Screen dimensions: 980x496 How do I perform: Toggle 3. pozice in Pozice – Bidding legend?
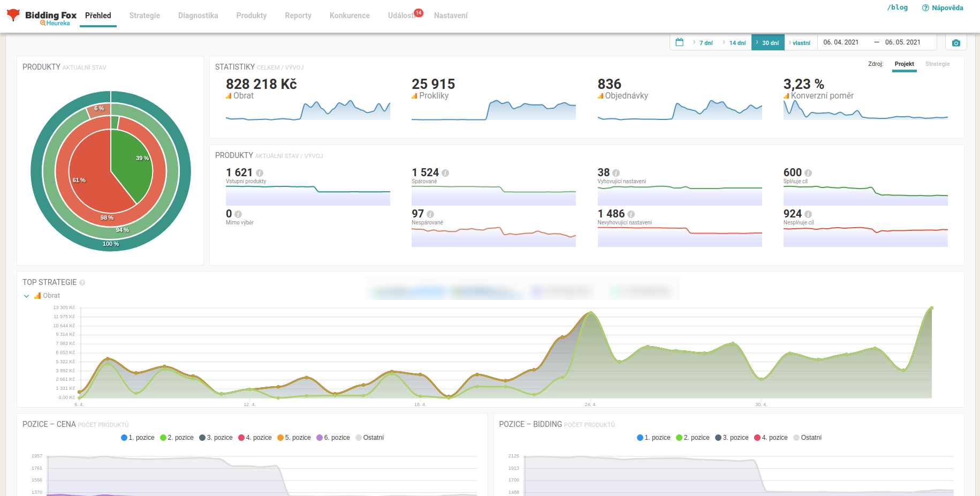click(x=732, y=438)
